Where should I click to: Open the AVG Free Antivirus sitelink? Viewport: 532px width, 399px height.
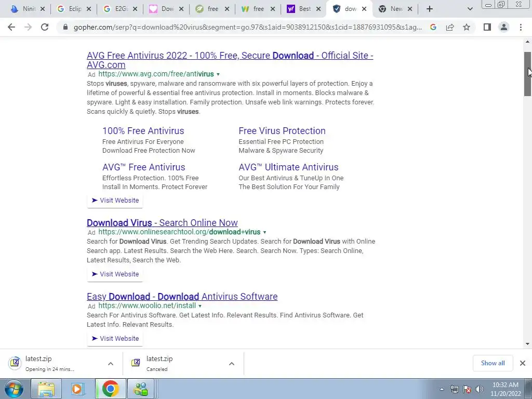tap(144, 167)
